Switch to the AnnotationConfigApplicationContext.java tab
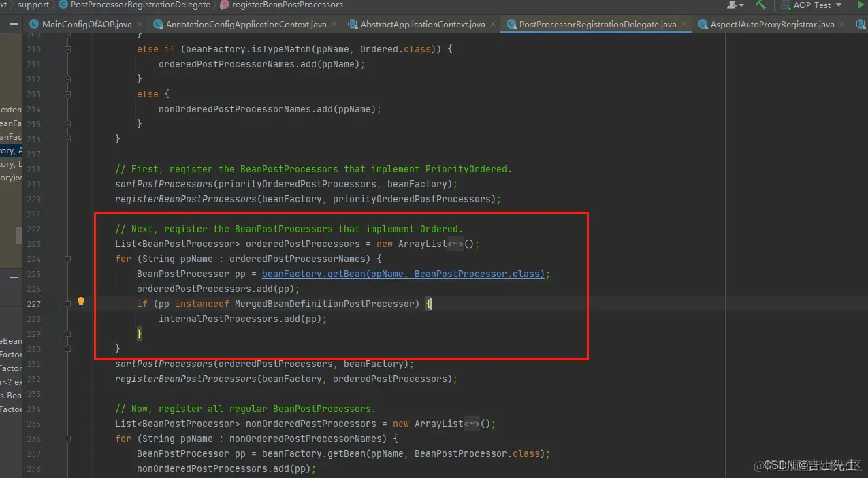Screen dimensions: 868x478 246,24
